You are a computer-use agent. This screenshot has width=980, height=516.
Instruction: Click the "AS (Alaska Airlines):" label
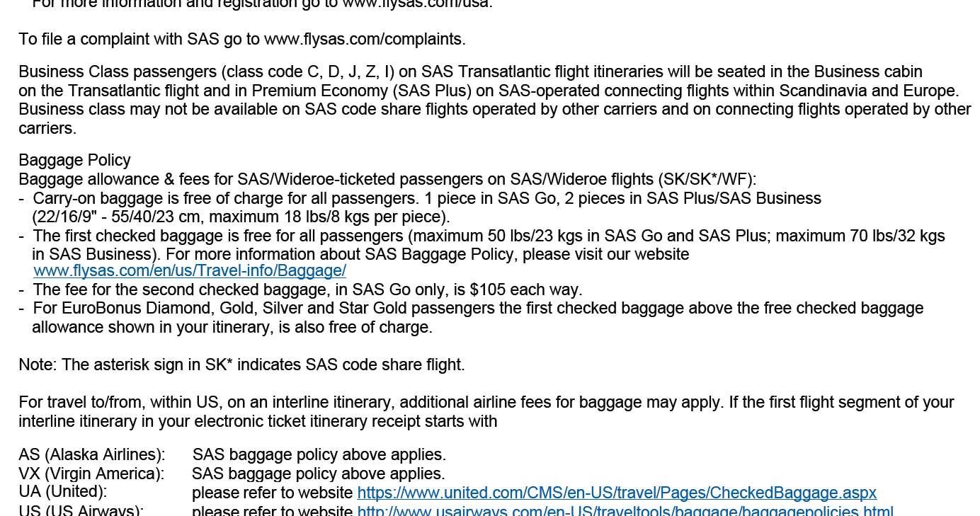click(91, 454)
